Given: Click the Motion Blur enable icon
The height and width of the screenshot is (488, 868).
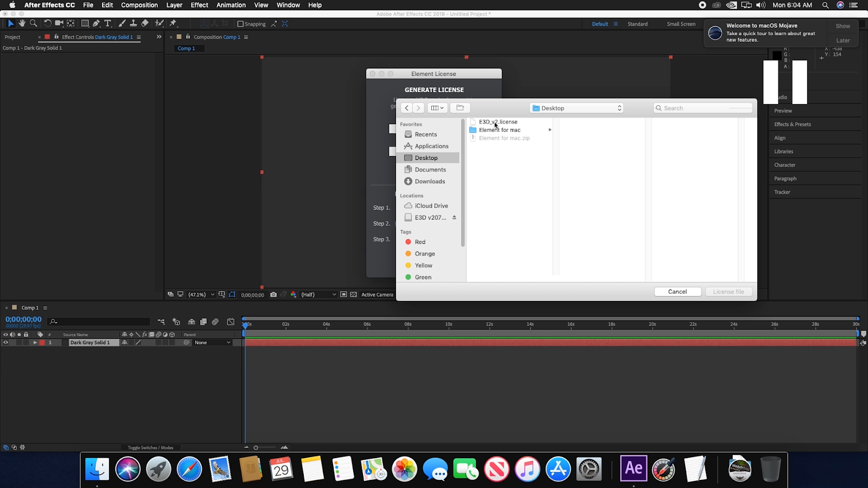Looking at the screenshot, I should pos(215,322).
